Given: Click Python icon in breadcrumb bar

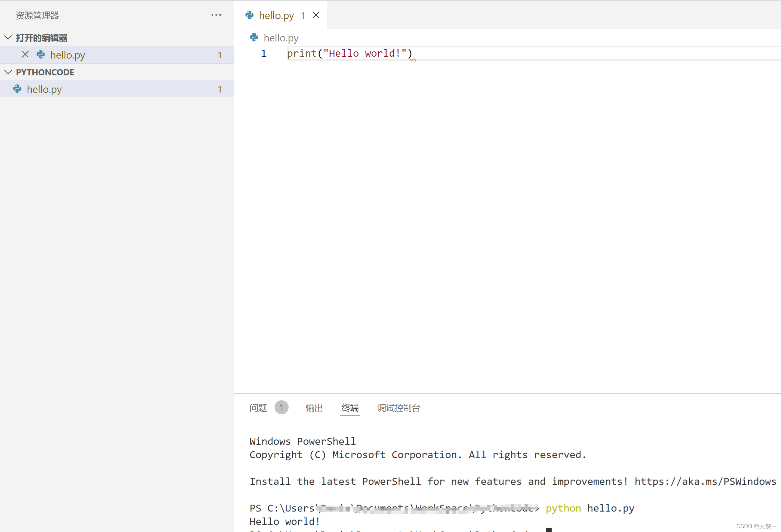Looking at the screenshot, I should click(254, 38).
